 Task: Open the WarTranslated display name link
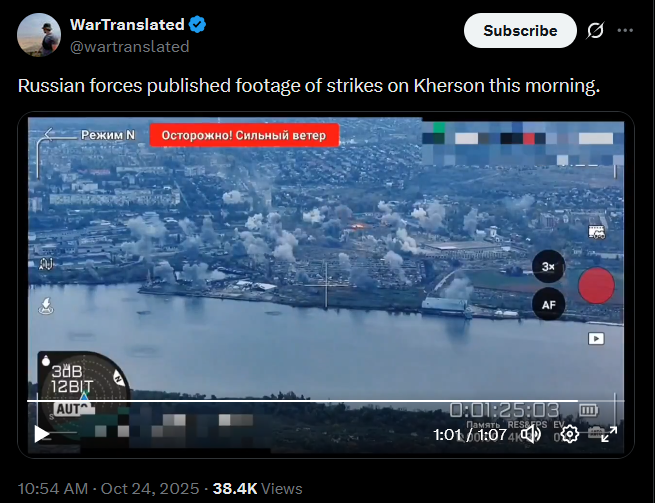pos(127,25)
